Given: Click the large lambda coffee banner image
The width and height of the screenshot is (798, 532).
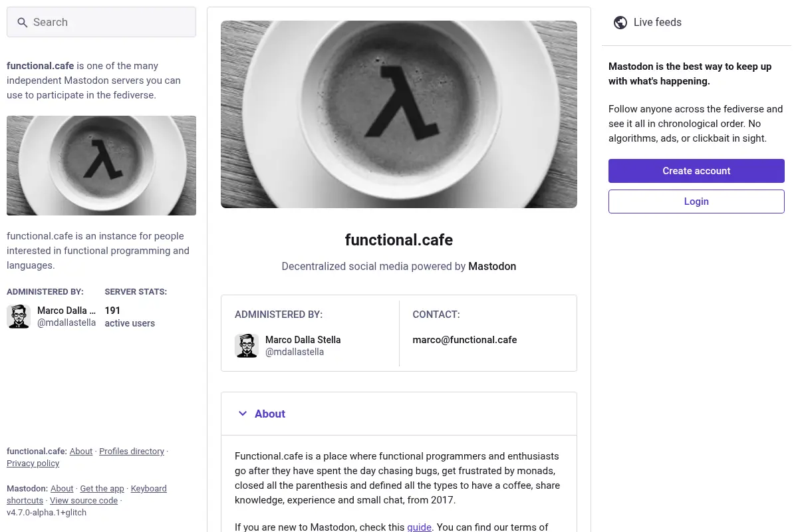Looking at the screenshot, I should click(399, 114).
